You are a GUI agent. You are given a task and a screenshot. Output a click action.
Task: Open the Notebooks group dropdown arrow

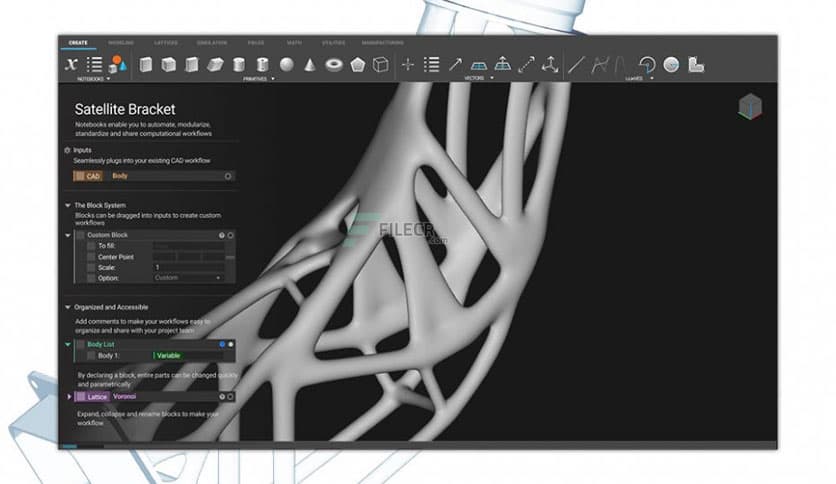point(108,79)
